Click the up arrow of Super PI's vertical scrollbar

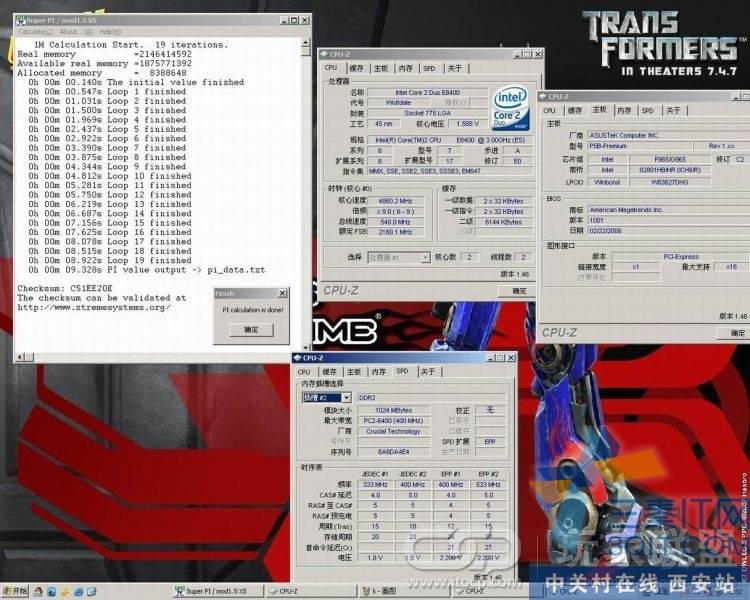(306, 43)
